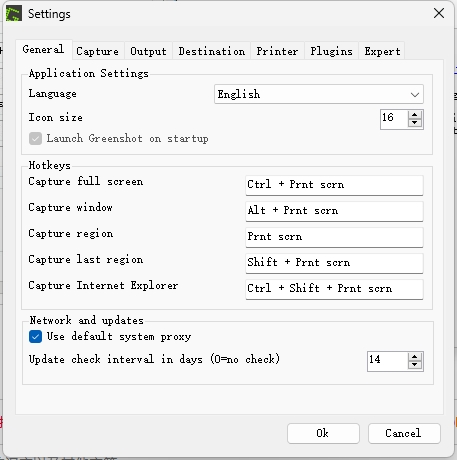The width and height of the screenshot is (457, 460).
Task: Decrease icon size with the down arrow
Action: click(414, 123)
